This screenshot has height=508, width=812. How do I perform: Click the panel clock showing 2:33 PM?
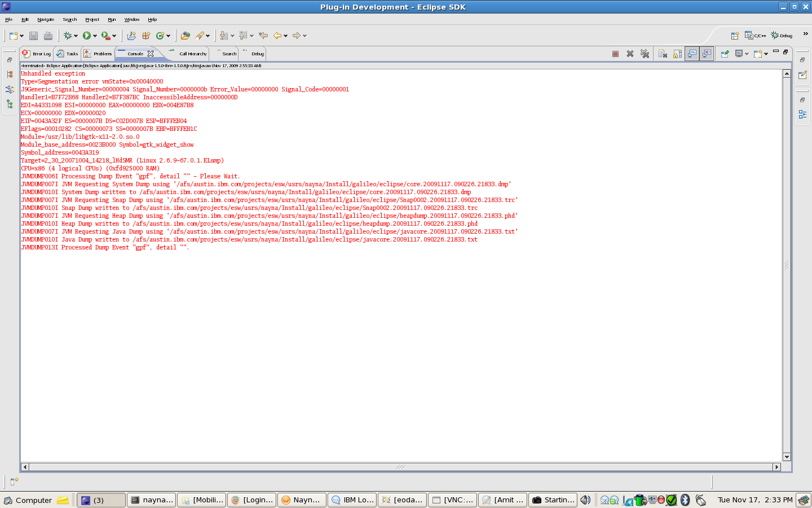tap(755, 500)
